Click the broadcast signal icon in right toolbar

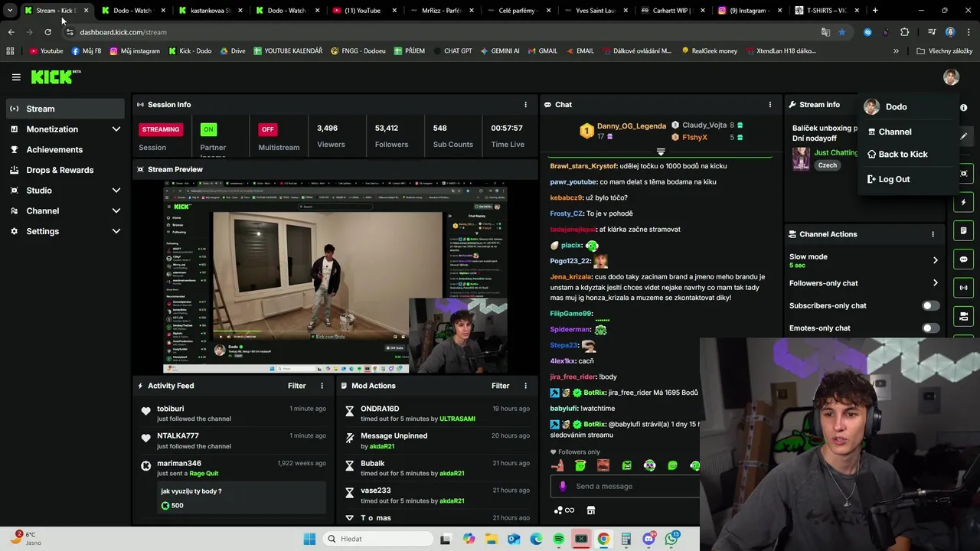coord(964,288)
